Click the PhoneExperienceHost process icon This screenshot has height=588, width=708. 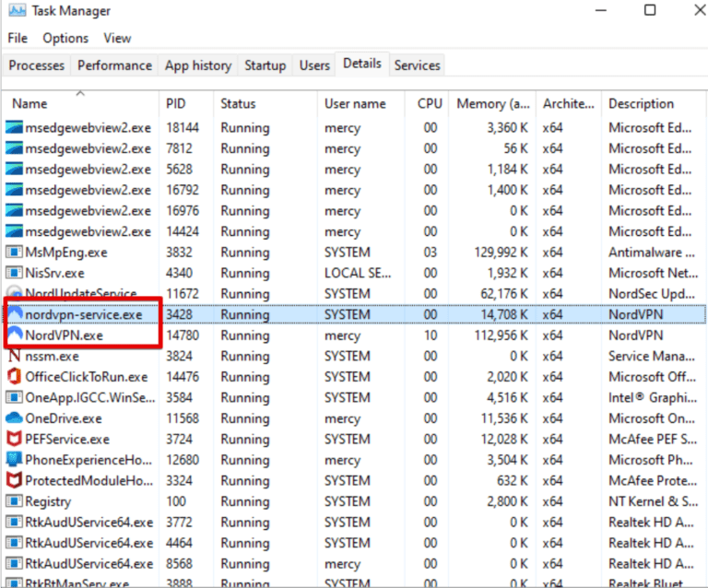tap(14, 460)
